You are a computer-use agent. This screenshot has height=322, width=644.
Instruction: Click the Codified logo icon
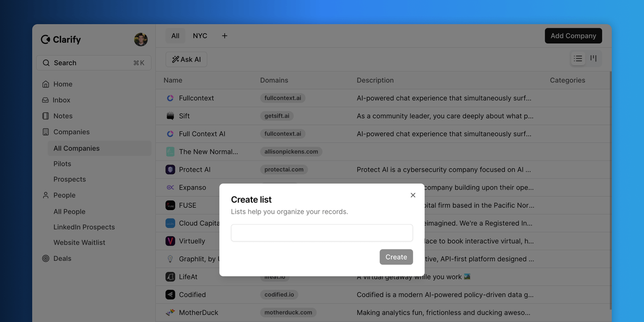(170, 295)
